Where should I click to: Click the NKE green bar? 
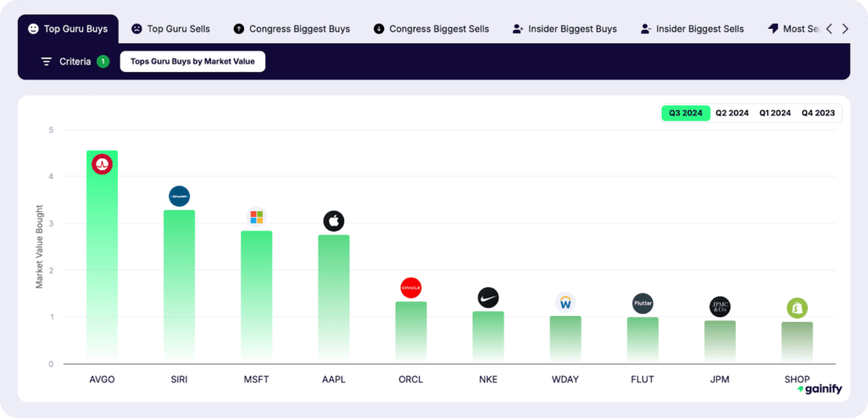coord(488,337)
